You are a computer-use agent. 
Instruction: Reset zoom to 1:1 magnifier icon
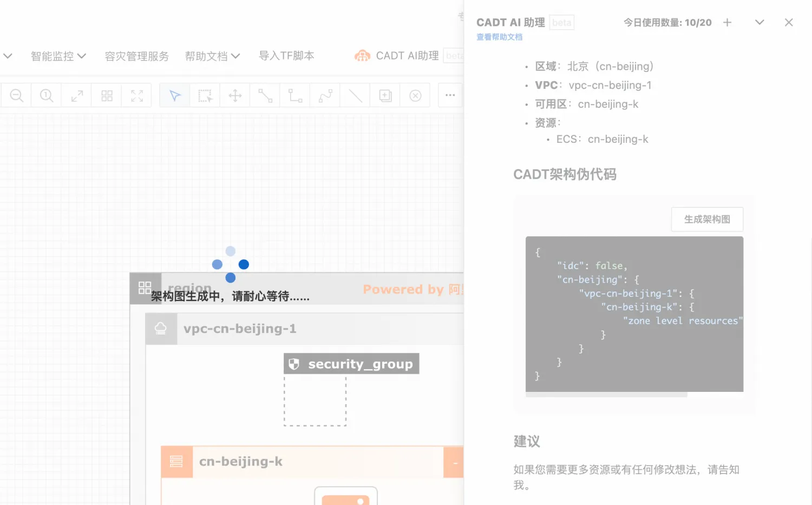pyautogui.click(x=47, y=96)
